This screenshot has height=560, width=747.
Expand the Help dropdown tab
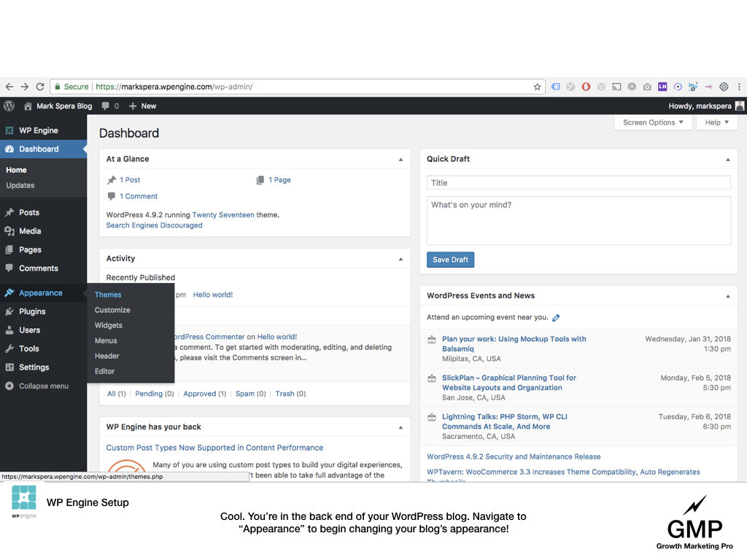pyautogui.click(x=716, y=122)
